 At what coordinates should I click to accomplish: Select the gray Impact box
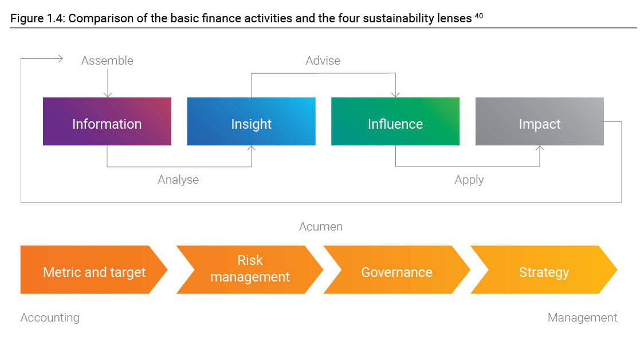pos(539,121)
